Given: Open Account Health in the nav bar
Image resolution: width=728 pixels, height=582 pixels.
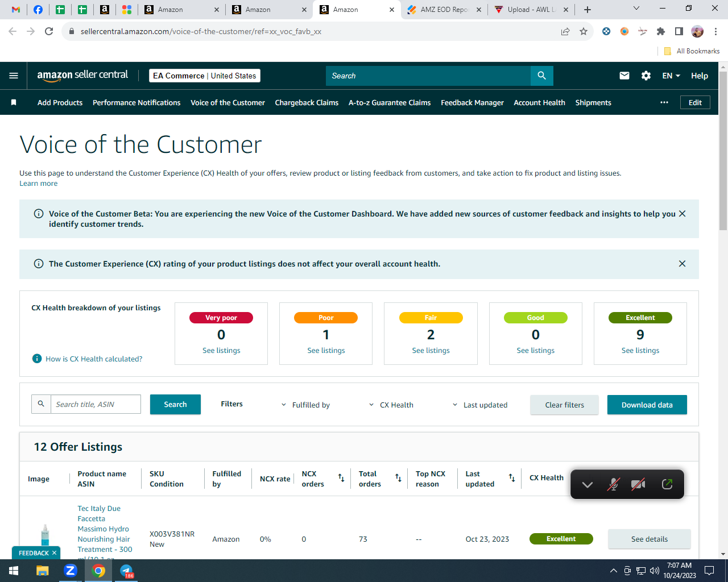Looking at the screenshot, I should tap(539, 102).
